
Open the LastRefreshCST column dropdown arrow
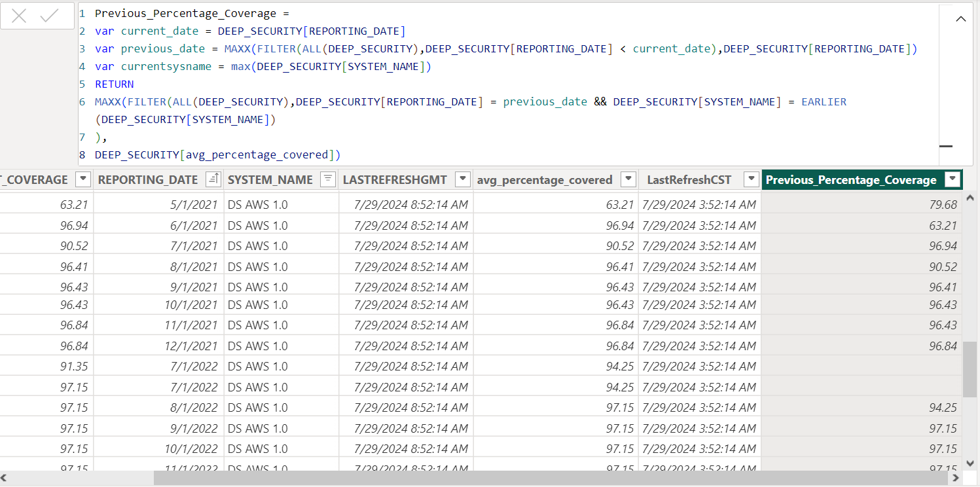point(752,179)
